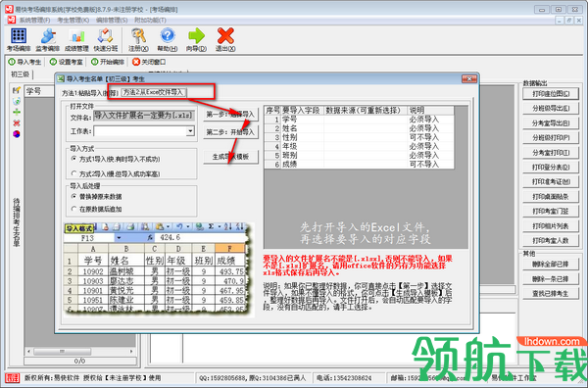The image size is (588, 388).
Task: Click 打印考室人数 button
Action: [551, 241]
